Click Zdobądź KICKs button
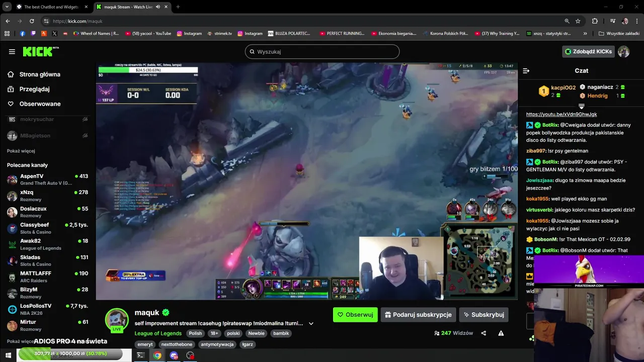This screenshot has width=644, height=362. click(x=588, y=51)
